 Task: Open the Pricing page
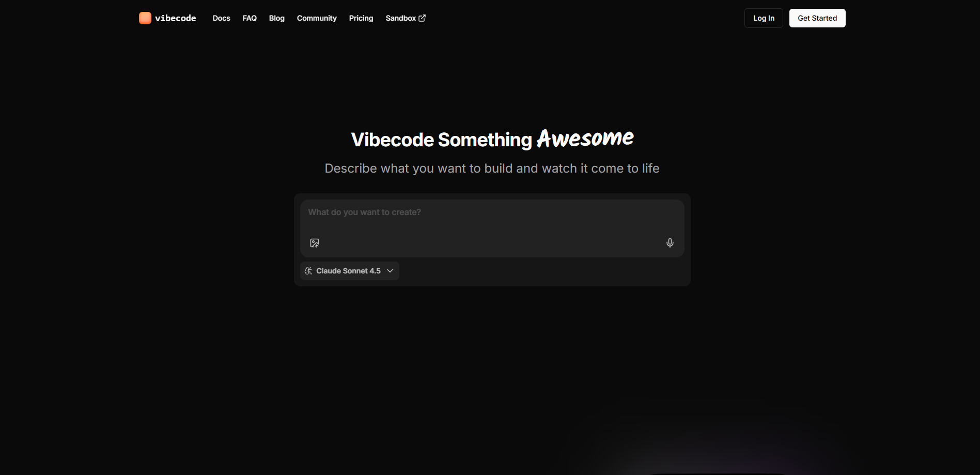[x=361, y=18]
